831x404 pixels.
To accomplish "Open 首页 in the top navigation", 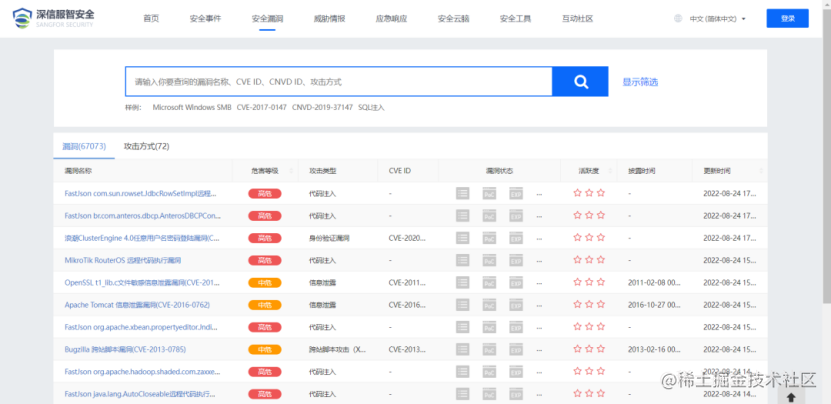I will point(151,19).
